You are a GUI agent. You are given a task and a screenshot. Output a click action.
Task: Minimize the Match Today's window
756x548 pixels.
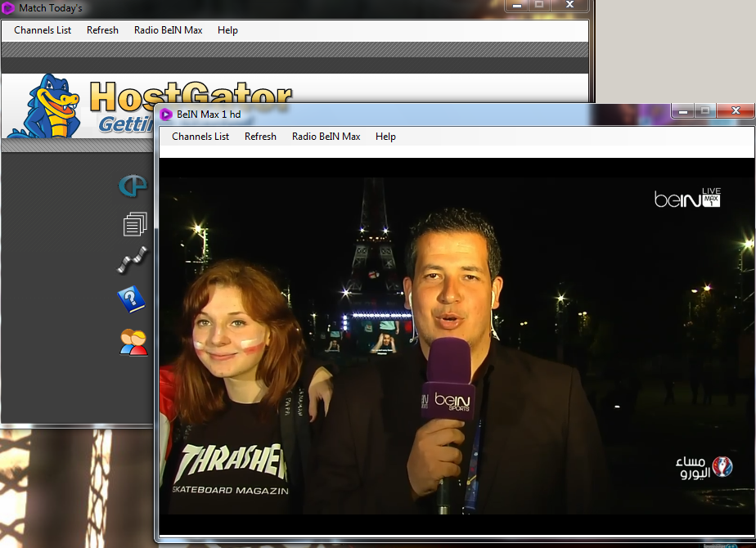click(x=517, y=5)
